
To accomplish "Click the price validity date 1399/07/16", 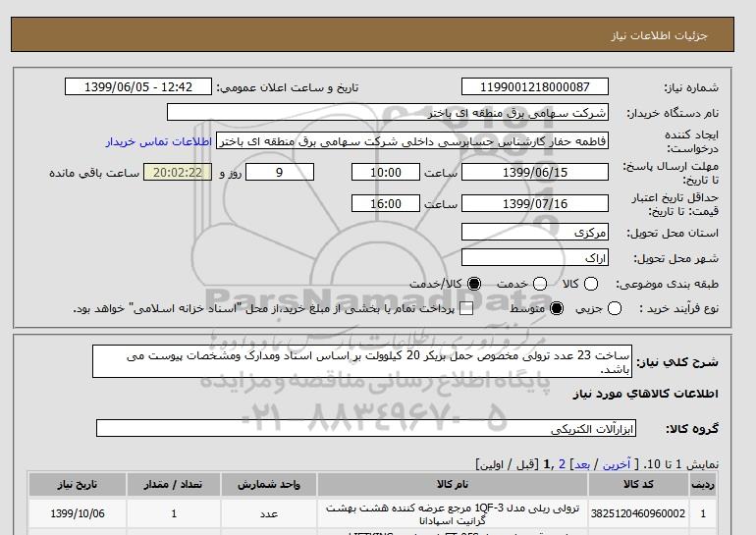I will [535, 203].
